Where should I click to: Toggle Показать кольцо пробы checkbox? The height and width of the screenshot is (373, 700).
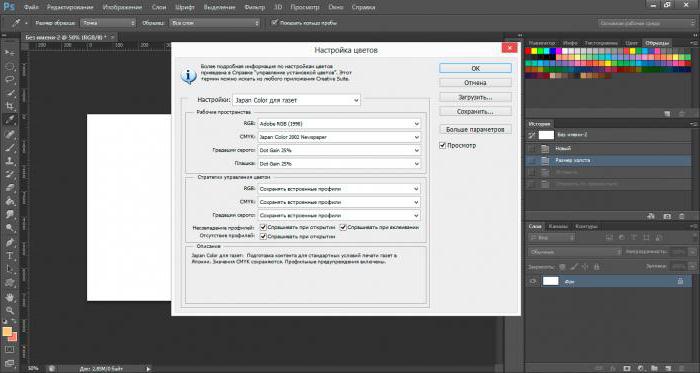pyautogui.click(x=275, y=22)
